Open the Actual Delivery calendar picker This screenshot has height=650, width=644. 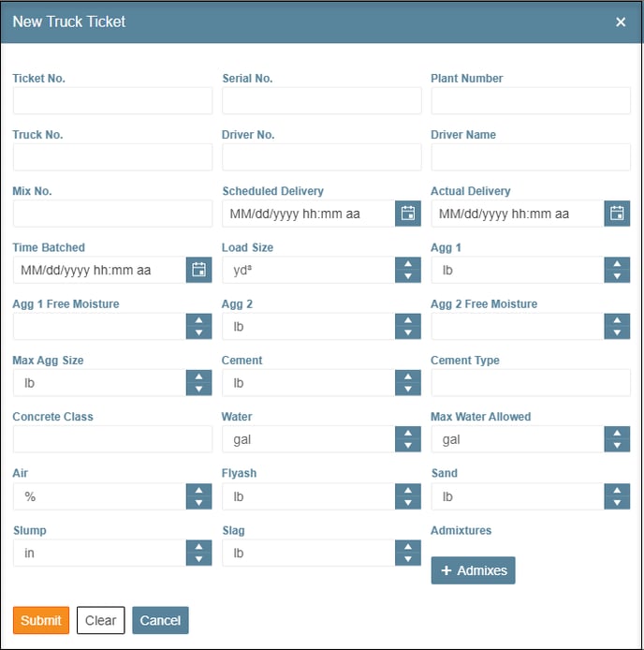(x=617, y=214)
